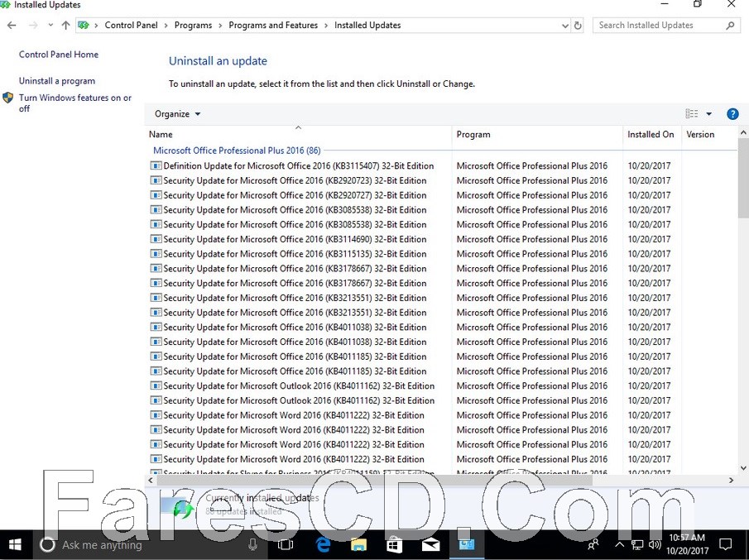
Task: Click the vertical scrollbar down arrow
Action: tap(742, 468)
